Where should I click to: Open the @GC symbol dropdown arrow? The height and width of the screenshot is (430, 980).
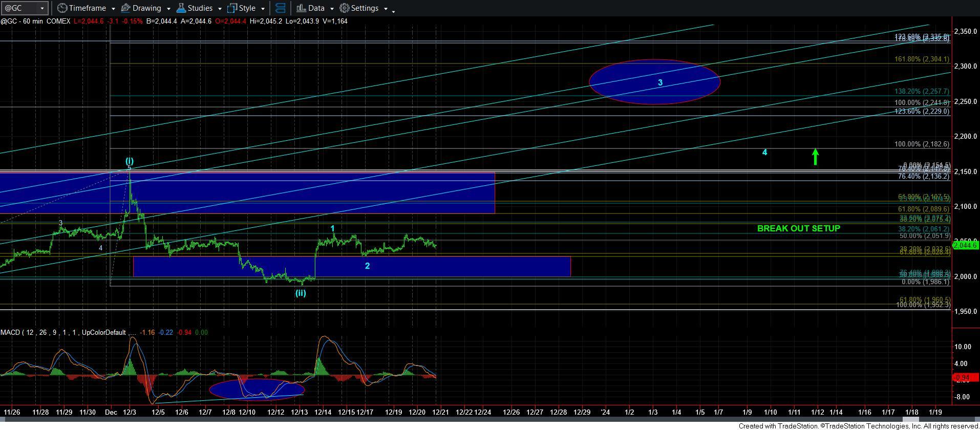(x=42, y=8)
